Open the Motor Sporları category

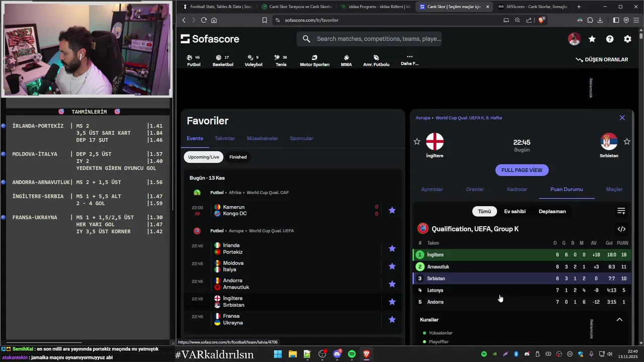click(x=314, y=61)
